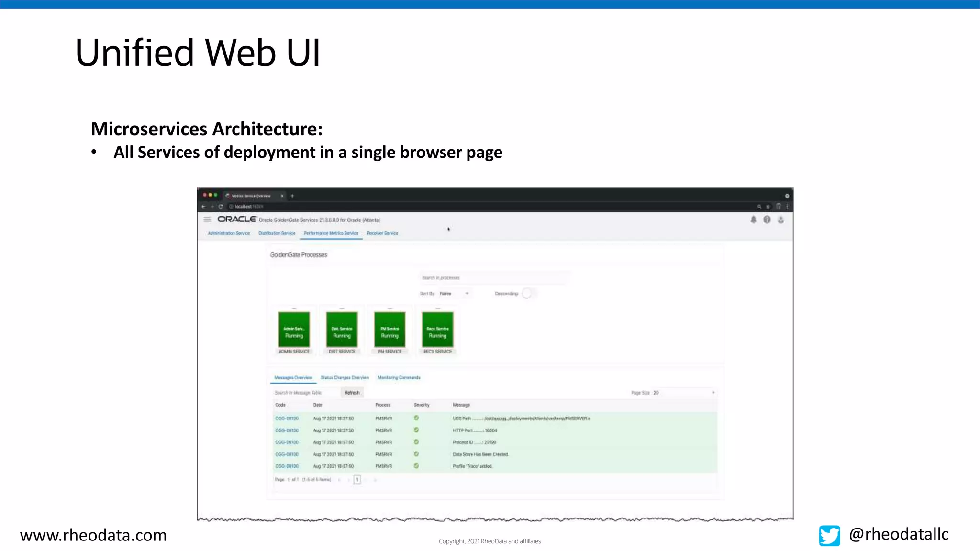This screenshot has width=980, height=551.
Task: Click severity check icon in HTTP Port row
Action: [x=416, y=430]
